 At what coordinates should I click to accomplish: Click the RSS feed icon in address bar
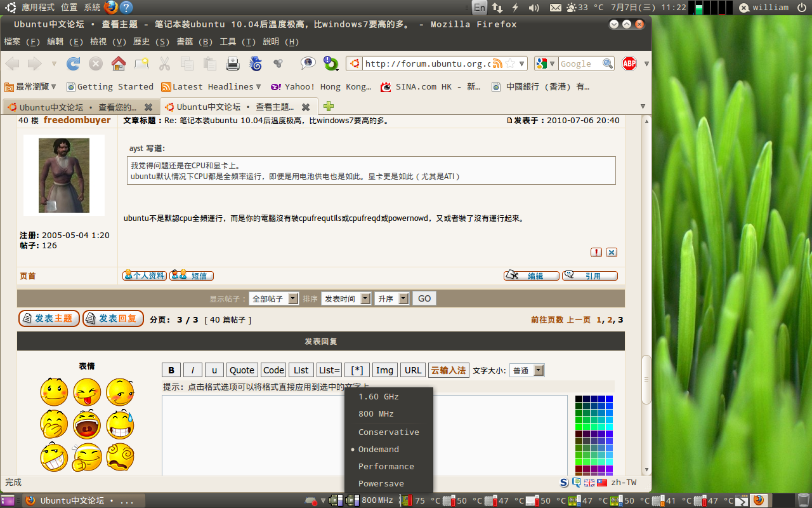(498, 63)
